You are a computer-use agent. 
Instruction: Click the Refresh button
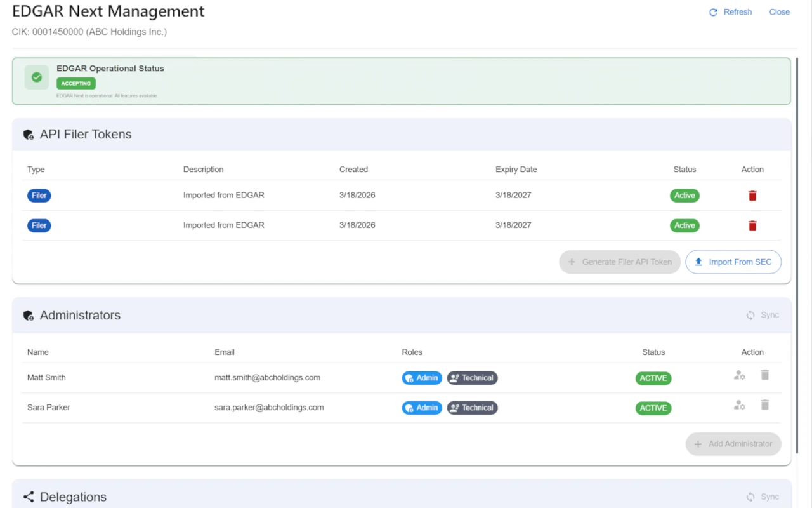(x=730, y=12)
